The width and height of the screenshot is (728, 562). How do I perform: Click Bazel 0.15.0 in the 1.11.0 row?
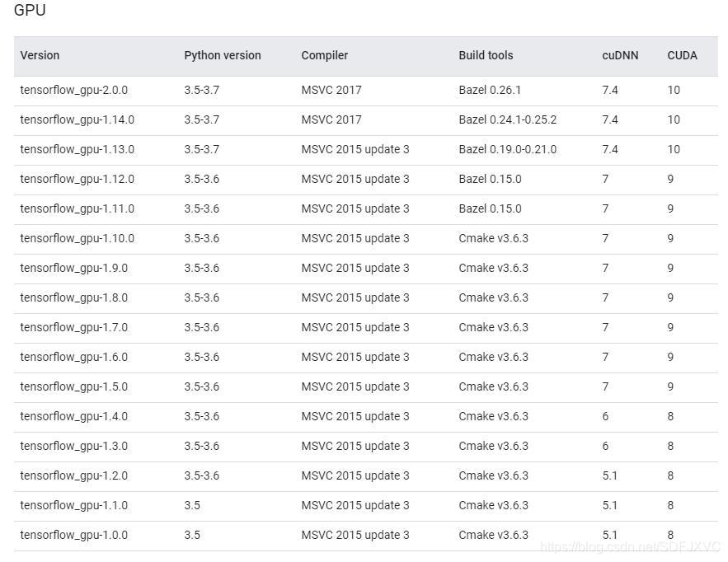pyautogui.click(x=490, y=208)
